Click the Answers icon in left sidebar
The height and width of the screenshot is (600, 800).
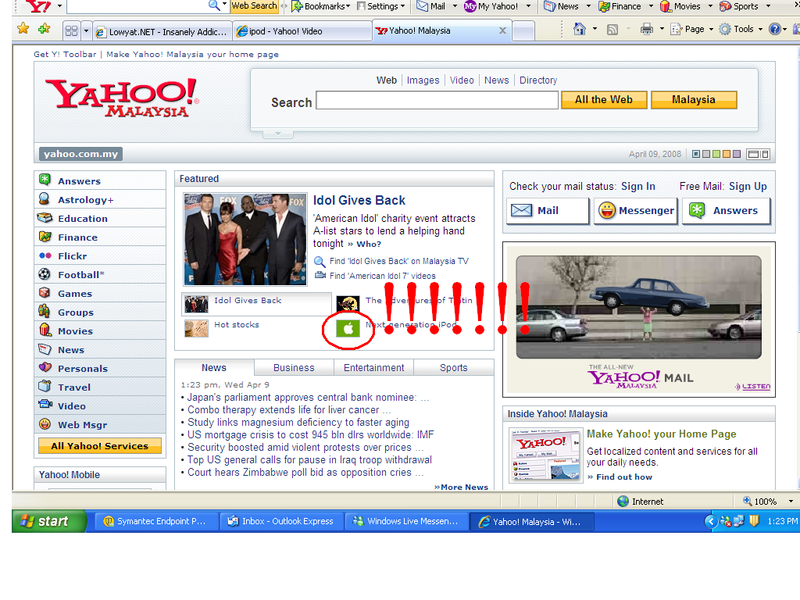(45, 180)
